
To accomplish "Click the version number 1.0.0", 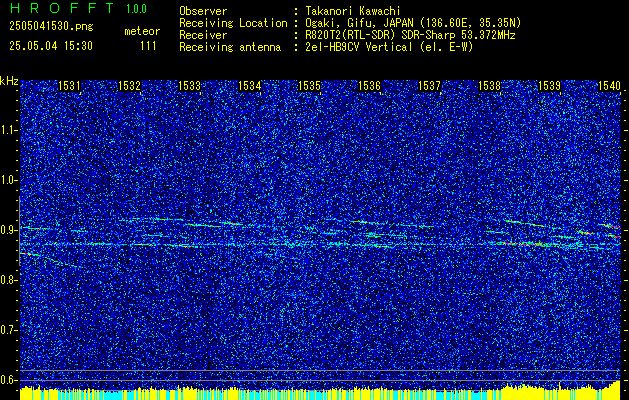I will click(x=136, y=9).
